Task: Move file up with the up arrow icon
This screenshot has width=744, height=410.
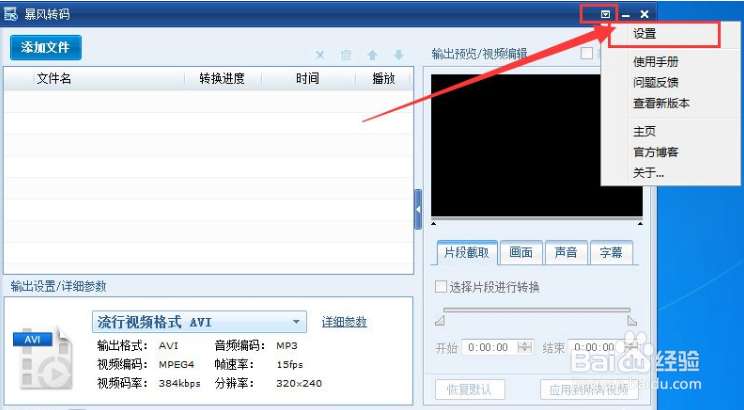Action: coord(372,55)
